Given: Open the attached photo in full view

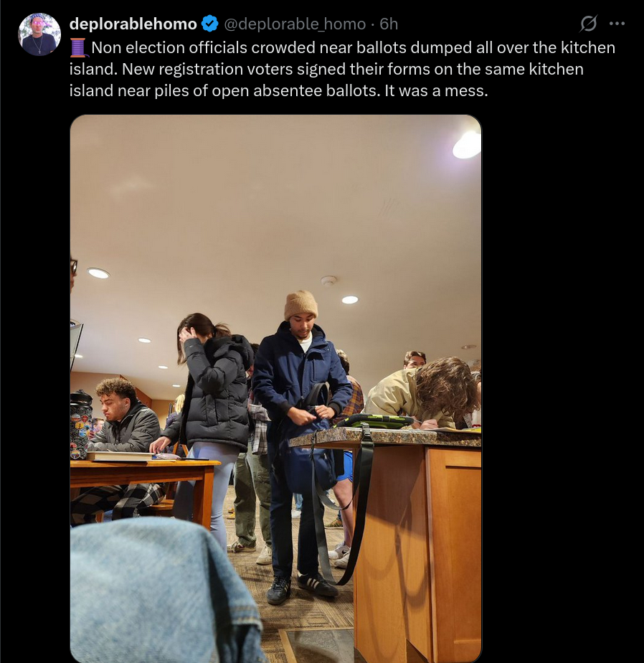Looking at the screenshot, I should (x=275, y=389).
